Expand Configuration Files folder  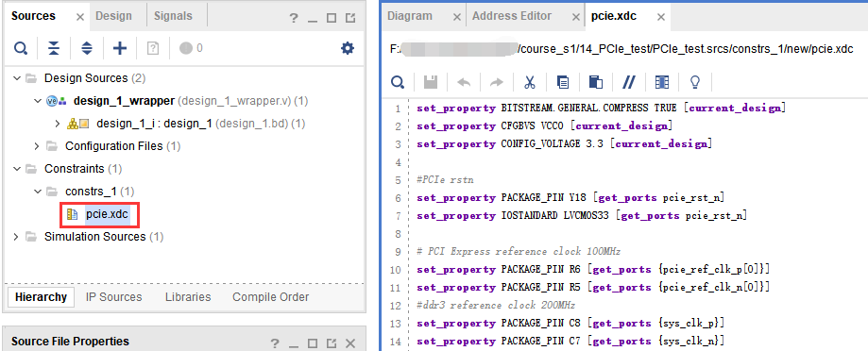coord(37,146)
